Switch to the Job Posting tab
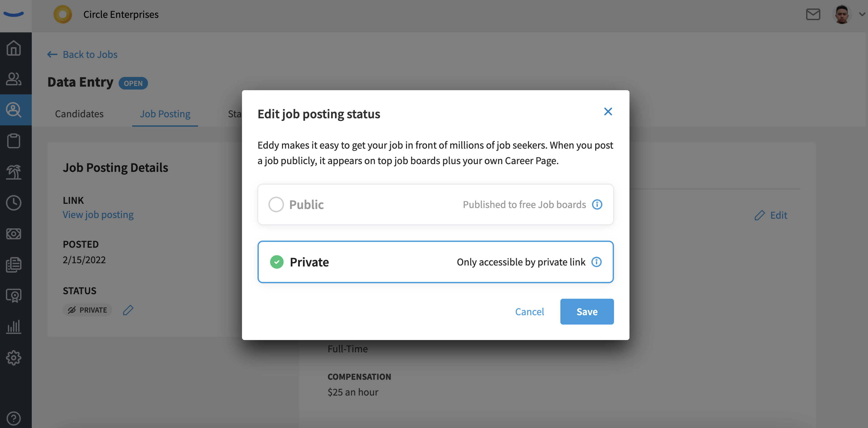This screenshot has height=428, width=868. click(165, 114)
